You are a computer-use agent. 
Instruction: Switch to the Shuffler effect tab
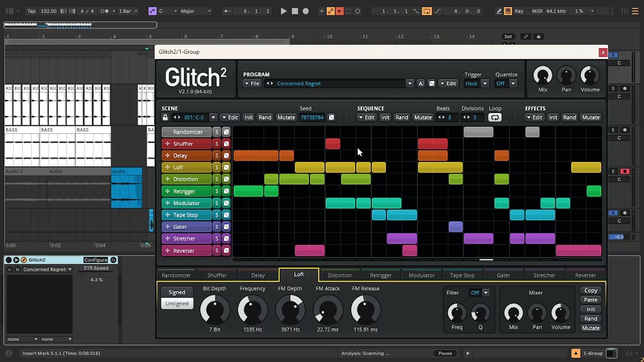point(217,276)
